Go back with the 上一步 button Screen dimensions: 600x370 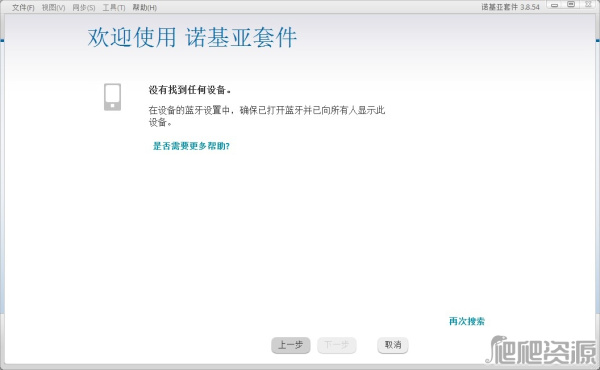point(290,345)
